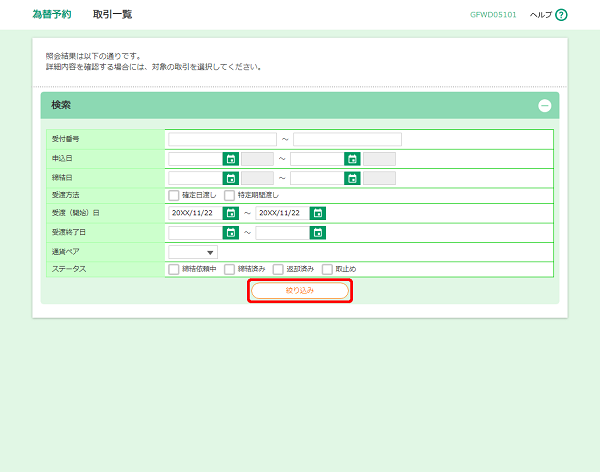Click the 受付番号 end input field
The width and height of the screenshot is (600, 472).
point(347,139)
